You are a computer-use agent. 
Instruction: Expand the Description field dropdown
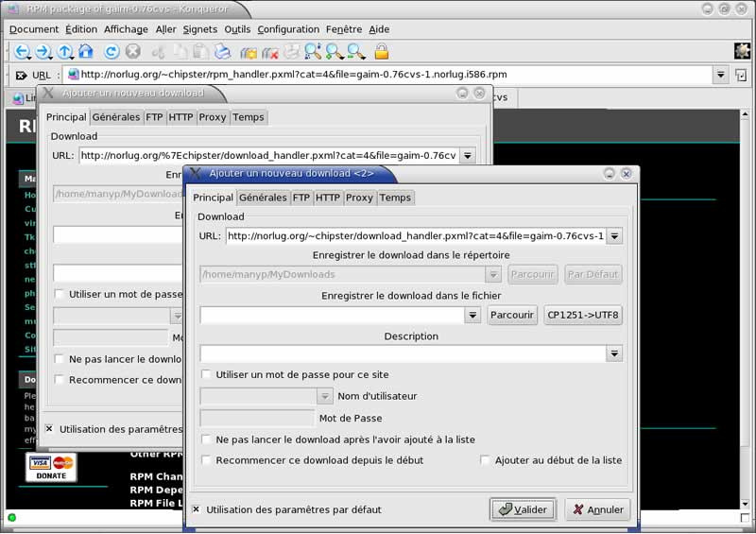pyautogui.click(x=614, y=353)
